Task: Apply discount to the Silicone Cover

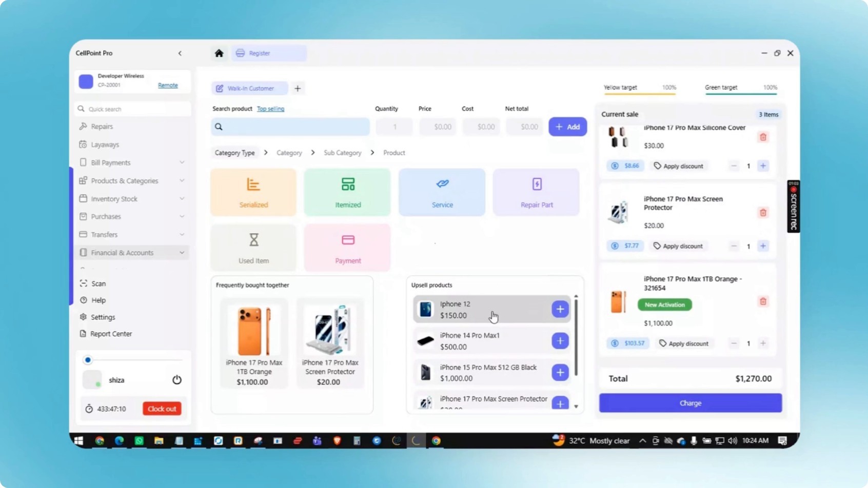Action: pos(678,166)
